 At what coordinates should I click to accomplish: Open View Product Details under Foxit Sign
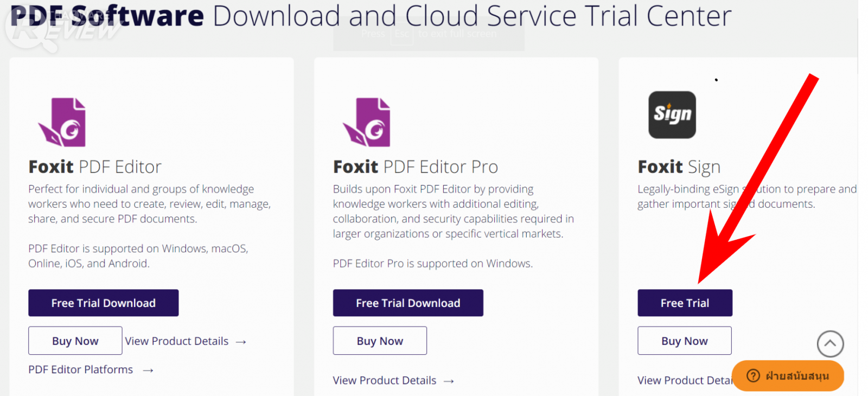pos(684,380)
